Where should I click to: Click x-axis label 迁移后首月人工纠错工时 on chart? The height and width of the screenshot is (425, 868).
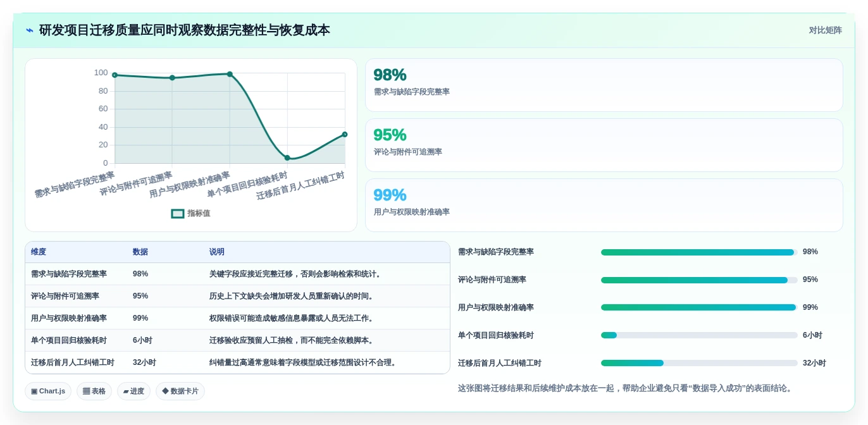click(x=301, y=185)
